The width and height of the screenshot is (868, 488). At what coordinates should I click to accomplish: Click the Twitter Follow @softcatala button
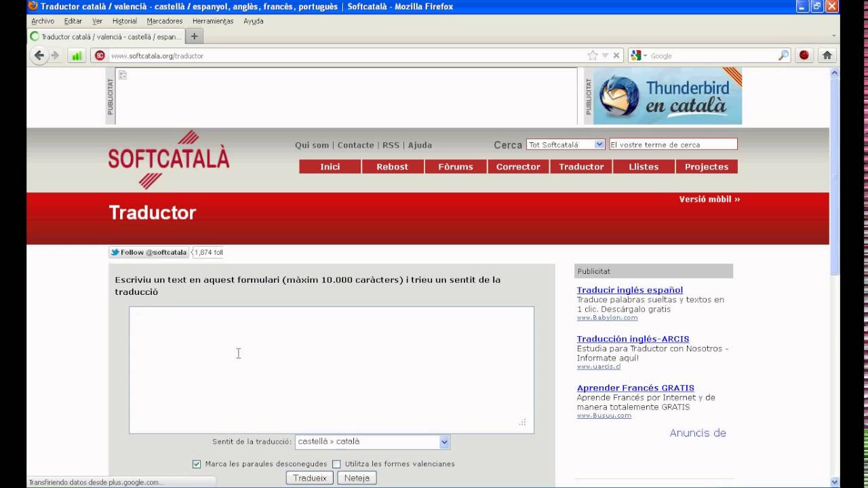click(x=149, y=252)
